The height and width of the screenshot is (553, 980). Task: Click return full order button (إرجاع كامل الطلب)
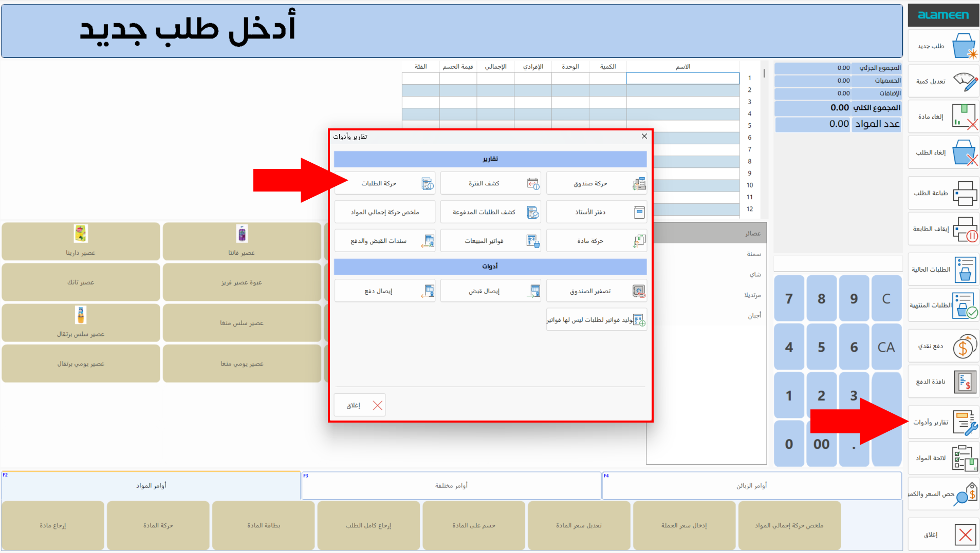[x=368, y=525]
